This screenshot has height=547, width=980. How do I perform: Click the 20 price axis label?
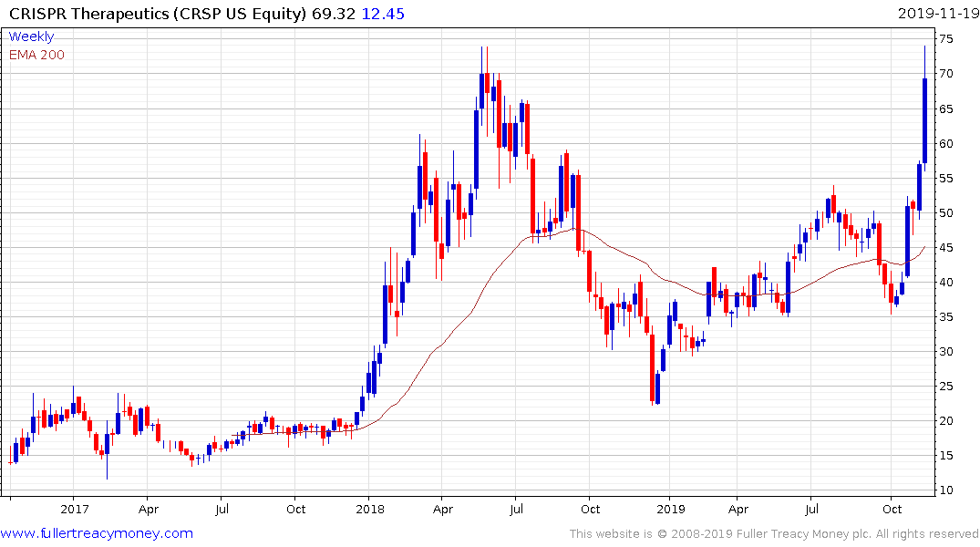point(946,420)
